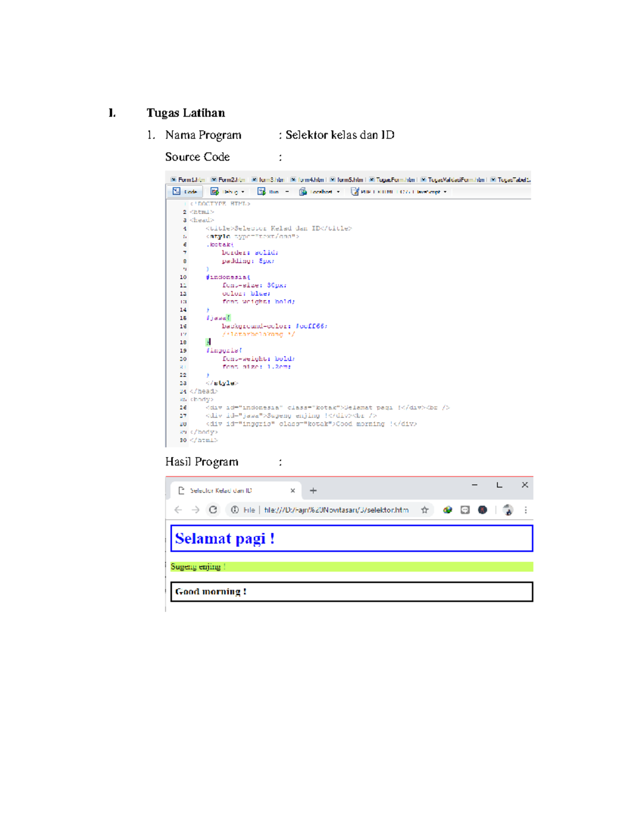Click the colorful globe extension icon

[447, 510]
